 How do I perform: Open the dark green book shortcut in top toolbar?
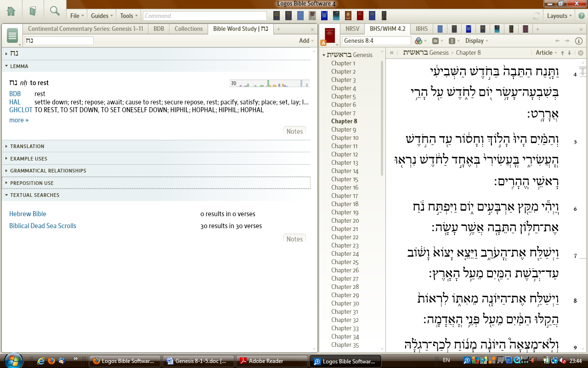pos(384,16)
